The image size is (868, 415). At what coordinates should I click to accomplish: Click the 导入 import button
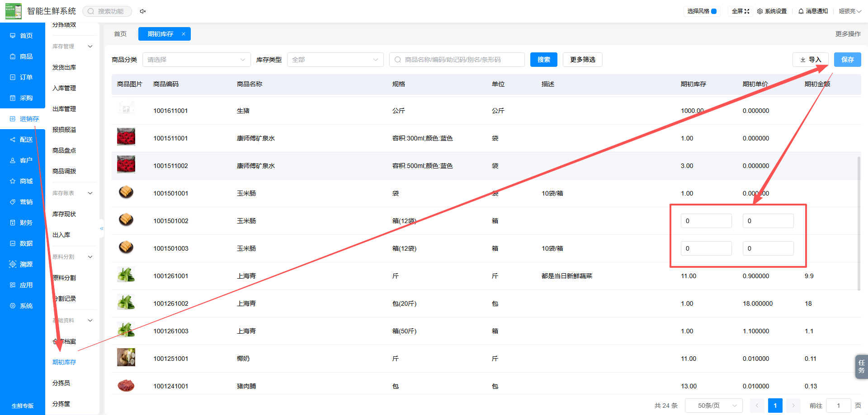pos(810,60)
